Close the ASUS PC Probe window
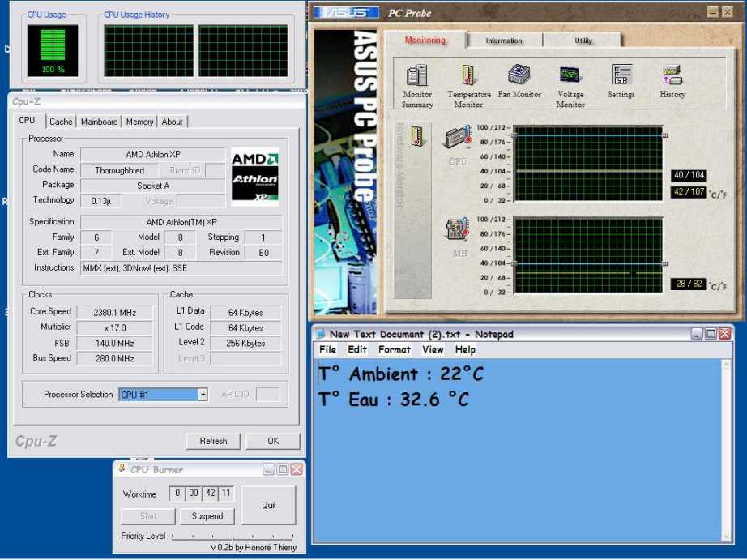The width and height of the screenshot is (747, 560). point(728,12)
